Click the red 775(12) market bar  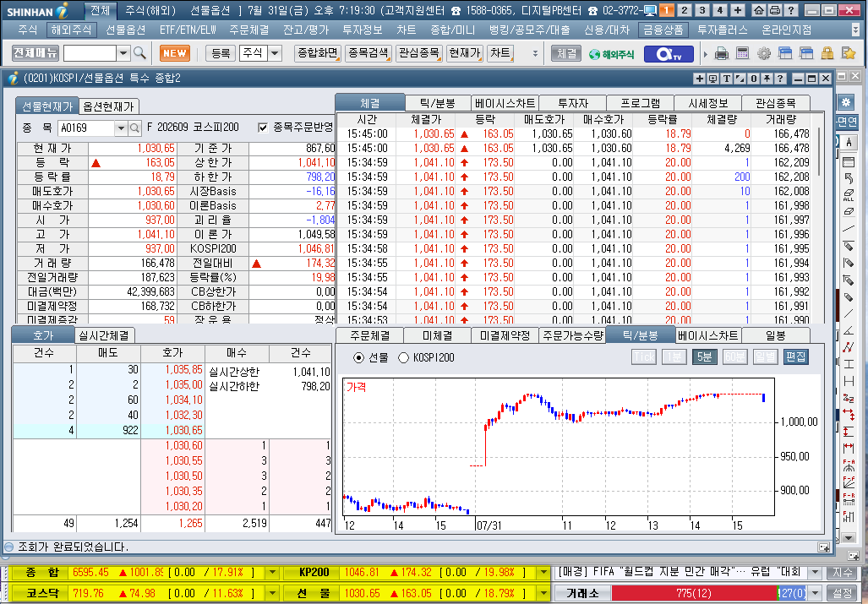point(694,593)
